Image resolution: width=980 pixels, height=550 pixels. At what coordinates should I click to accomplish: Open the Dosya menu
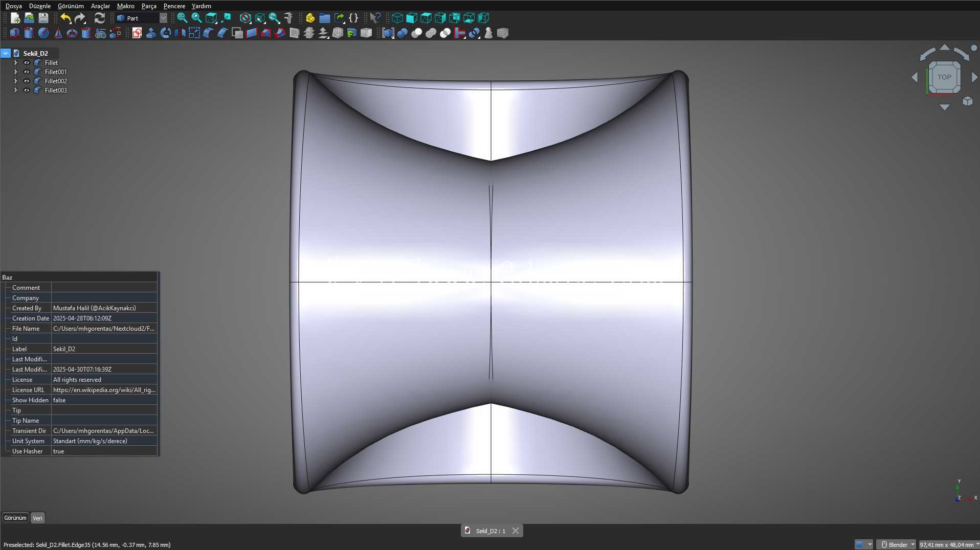(x=13, y=6)
